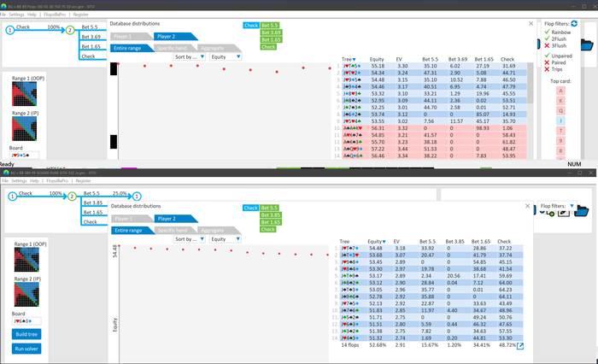Click the Run solver button
This screenshot has width=598, height=364.
[x=26, y=349]
